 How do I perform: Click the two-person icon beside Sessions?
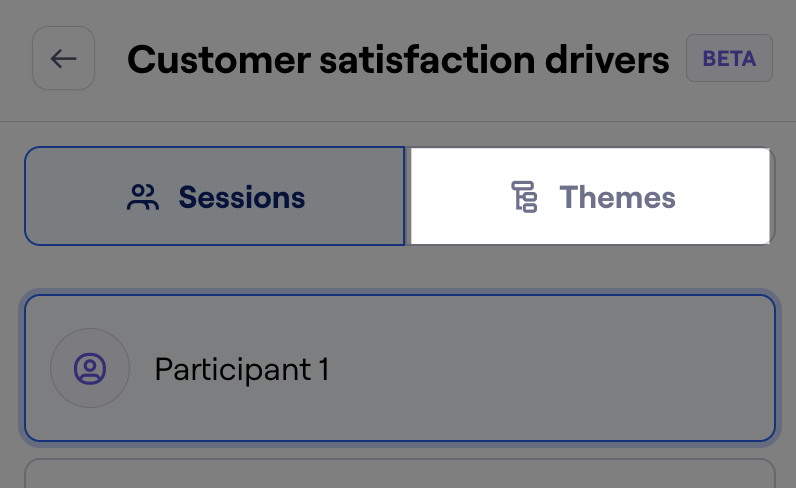[x=143, y=197]
